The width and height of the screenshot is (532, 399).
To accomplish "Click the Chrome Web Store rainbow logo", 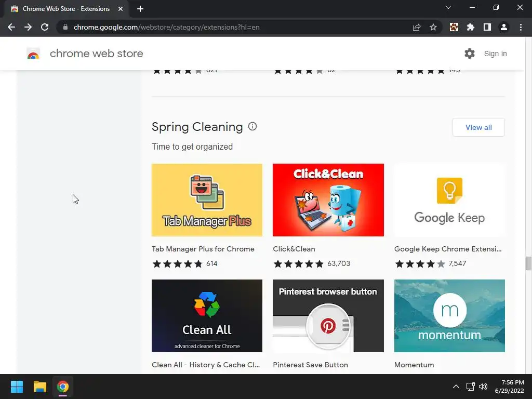I will click(33, 54).
